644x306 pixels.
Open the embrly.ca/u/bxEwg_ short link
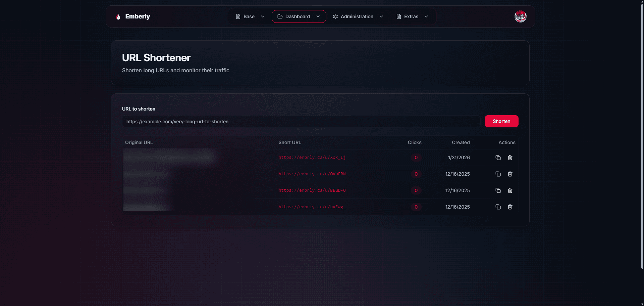point(312,207)
